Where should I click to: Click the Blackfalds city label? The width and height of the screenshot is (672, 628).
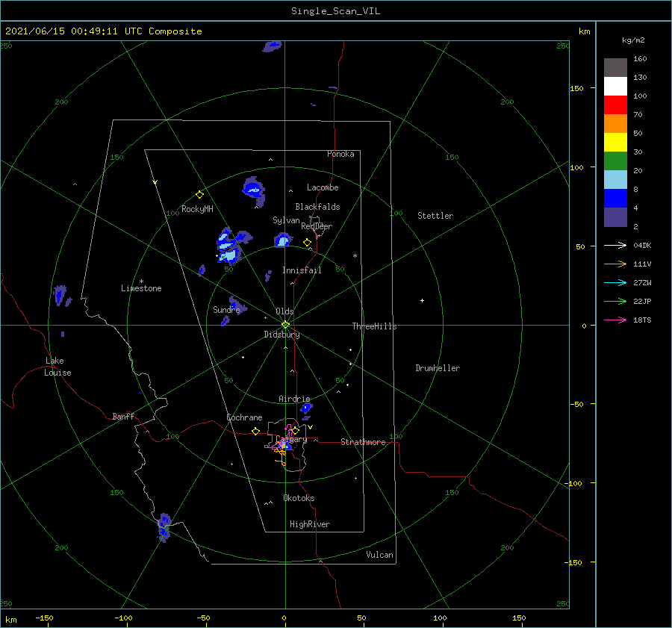317,207
